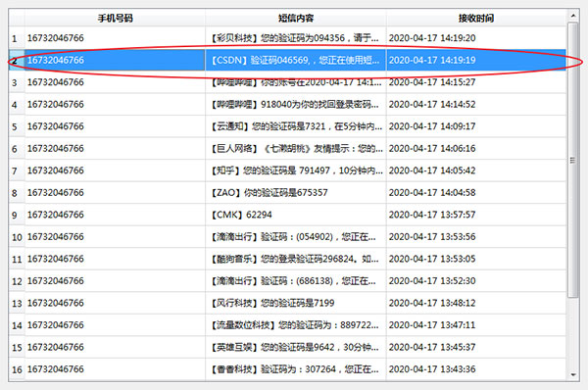588x390 pixels.
Task: Click the time 2020-04-17 13:47:11
Action: pos(432,325)
